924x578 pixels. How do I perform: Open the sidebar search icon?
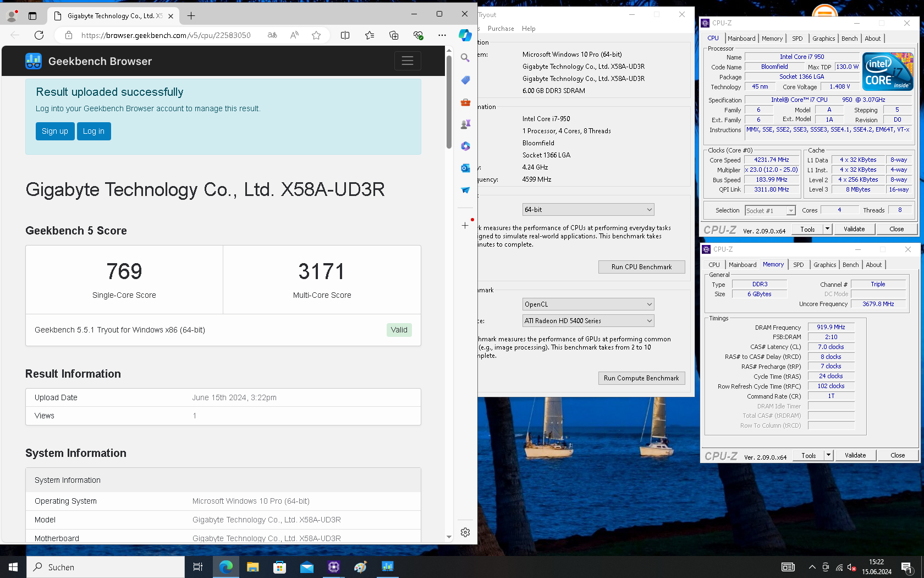[x=465, y=58]
